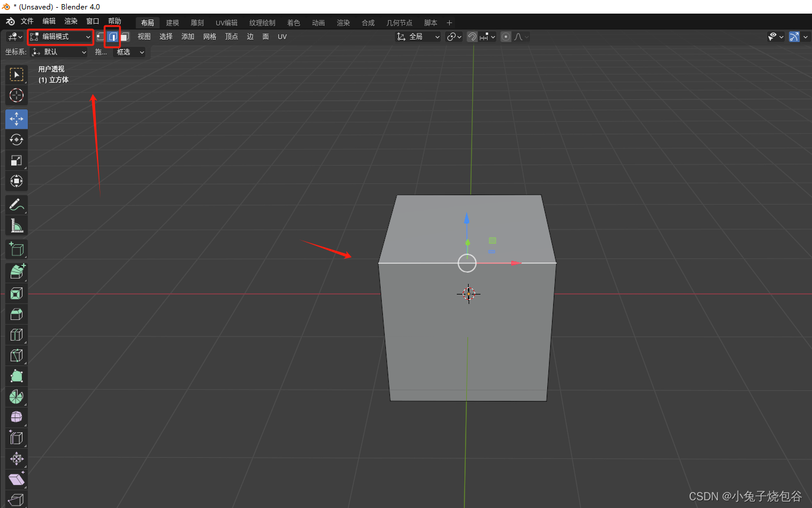Screen dimensions: 812x508
Task: Open the editor type dropdown
Action: 15,37
